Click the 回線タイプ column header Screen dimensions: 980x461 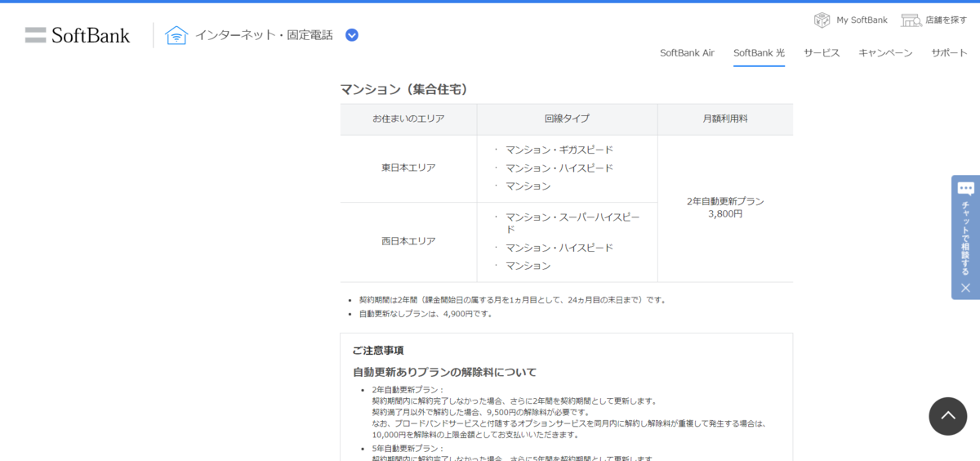[x=567, y=119]
